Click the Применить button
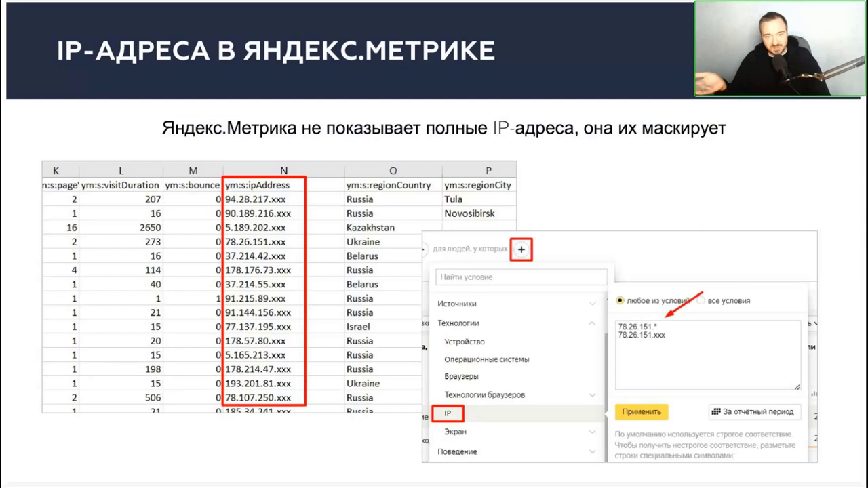868x488 pixels. pos(642,411)
